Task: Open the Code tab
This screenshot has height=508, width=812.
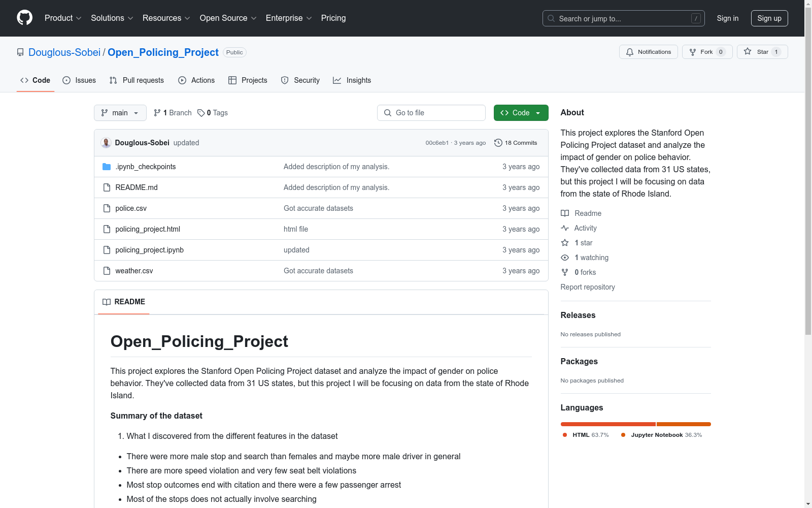Action: tap(36, 80)
